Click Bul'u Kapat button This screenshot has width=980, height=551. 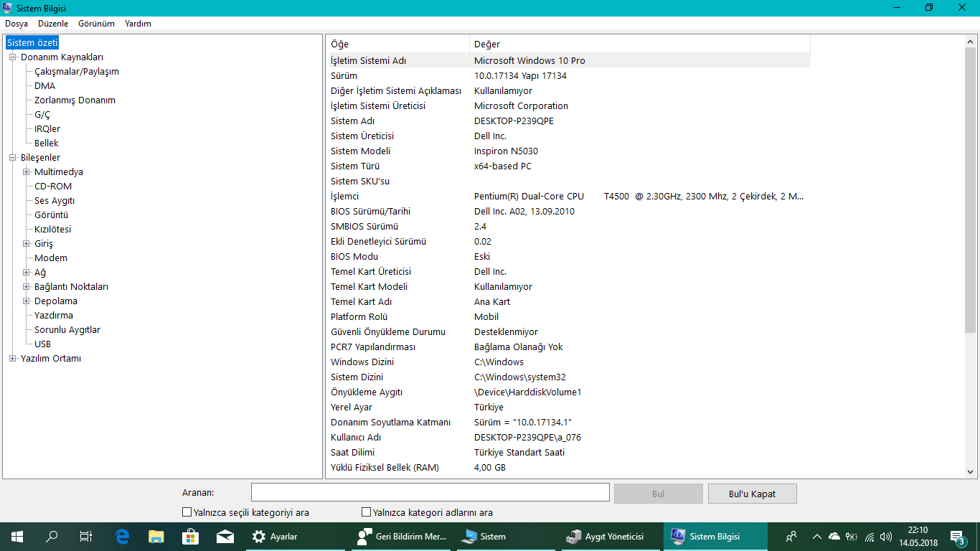(x=753, y=494)
